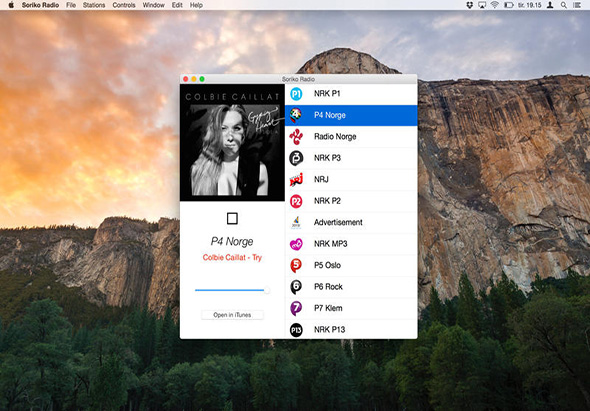Select the P6 Rock station name
The height and width of the screenshot is (411, 590).
(x=328, y=287)
